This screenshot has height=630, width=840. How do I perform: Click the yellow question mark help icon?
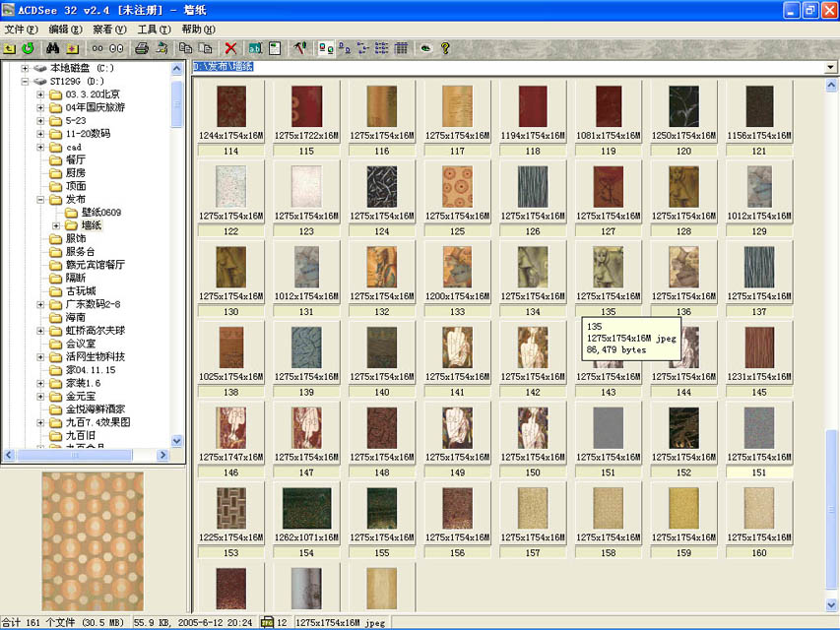pos(445,47)
